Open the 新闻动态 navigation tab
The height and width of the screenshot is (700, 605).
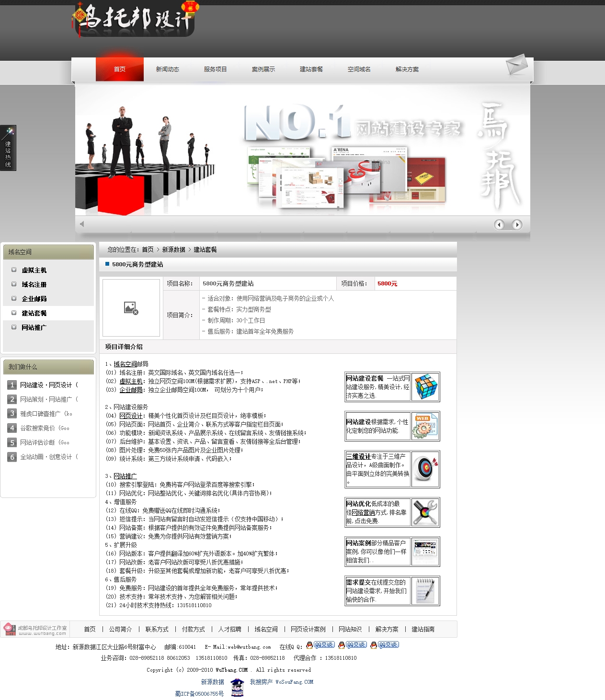[x=168, y=69]
